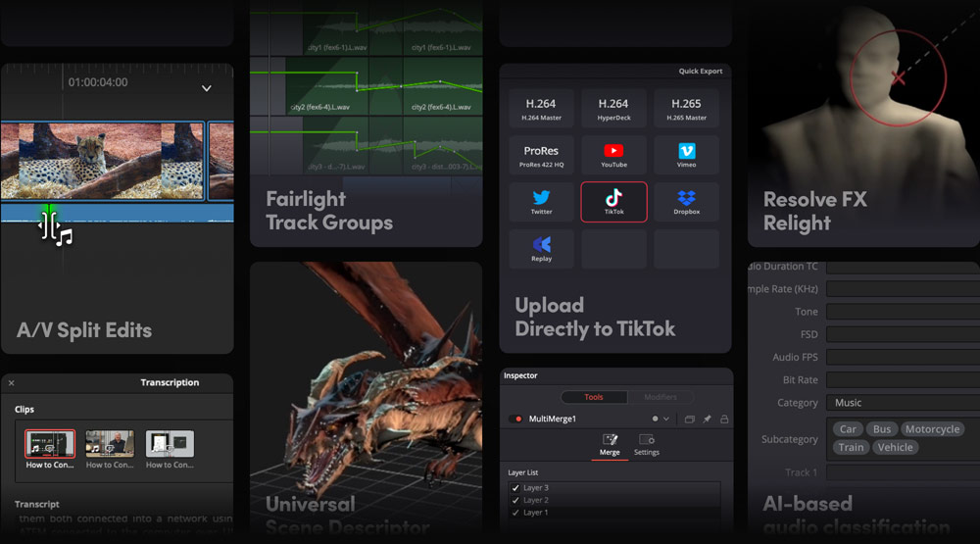Viewport: 980px width, 544px height.
Task: Choose the YouTube quick export option
Action: pos(613,155)
